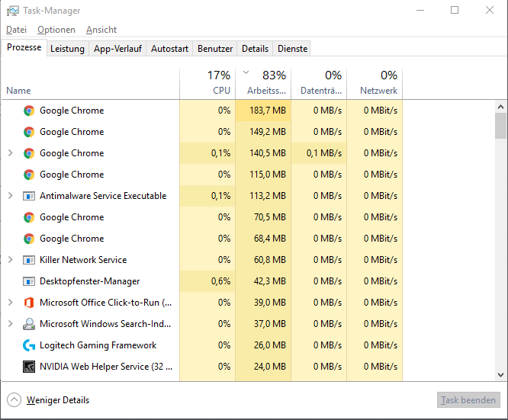Open the Datei menu
The image size is (508, 420).
click(x=16, y=30)
